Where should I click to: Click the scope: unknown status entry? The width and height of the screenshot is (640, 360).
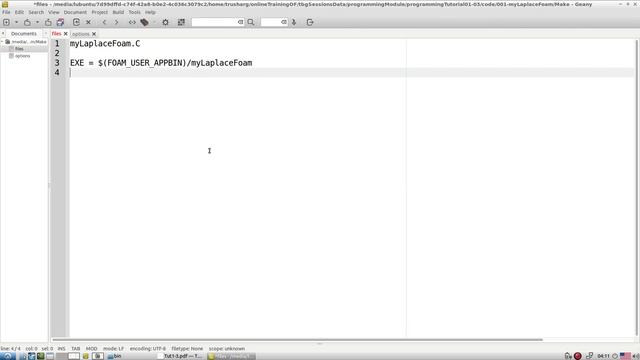click(227, 349)
